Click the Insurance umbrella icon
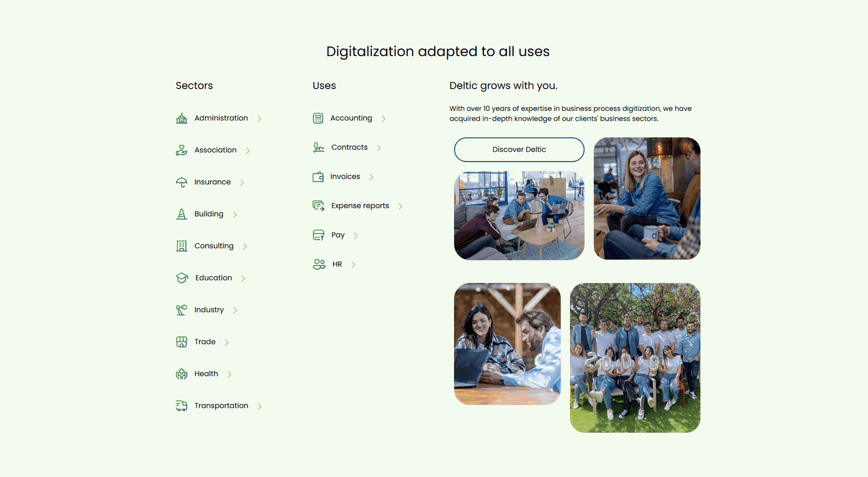The image size is (868, 477). 181,182
